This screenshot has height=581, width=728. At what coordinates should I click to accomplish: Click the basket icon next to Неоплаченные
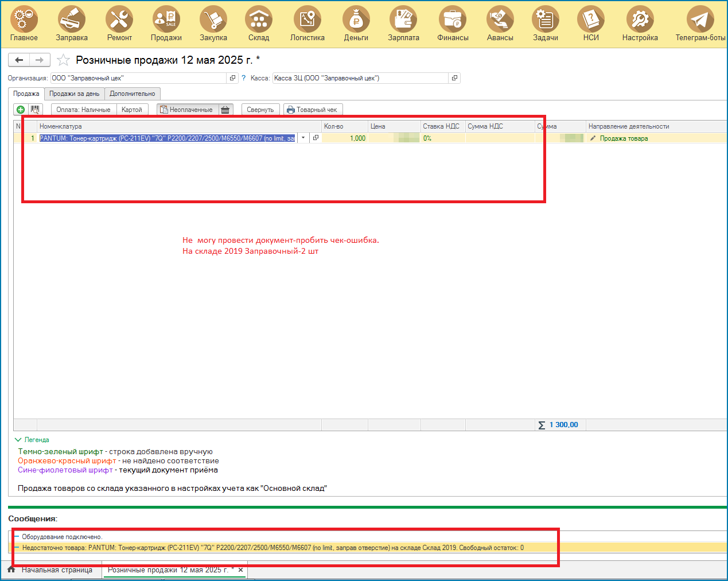(225, 110)
